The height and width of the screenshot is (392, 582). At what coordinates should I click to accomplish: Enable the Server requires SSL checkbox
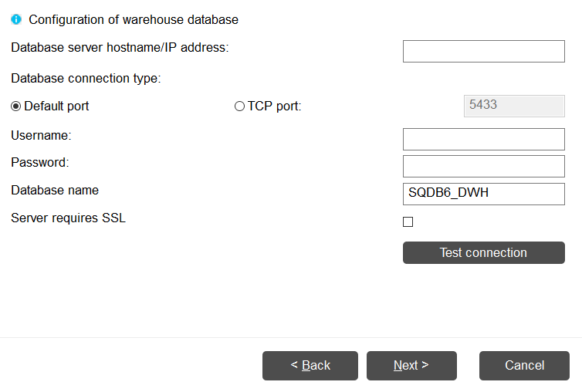tap(408, 222)
